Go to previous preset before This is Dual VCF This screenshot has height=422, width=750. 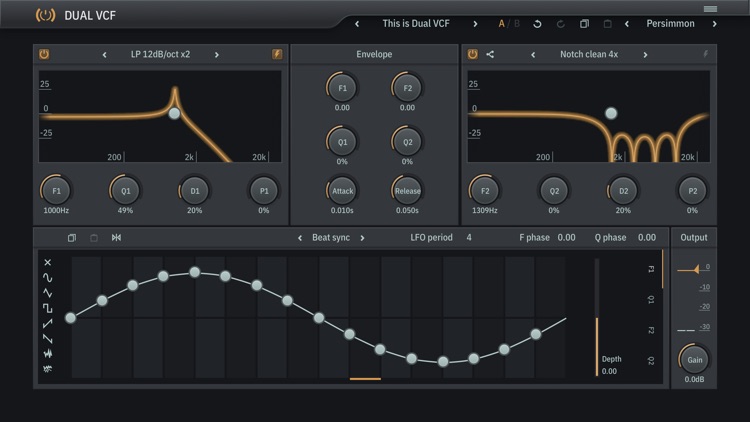point(357,24)
